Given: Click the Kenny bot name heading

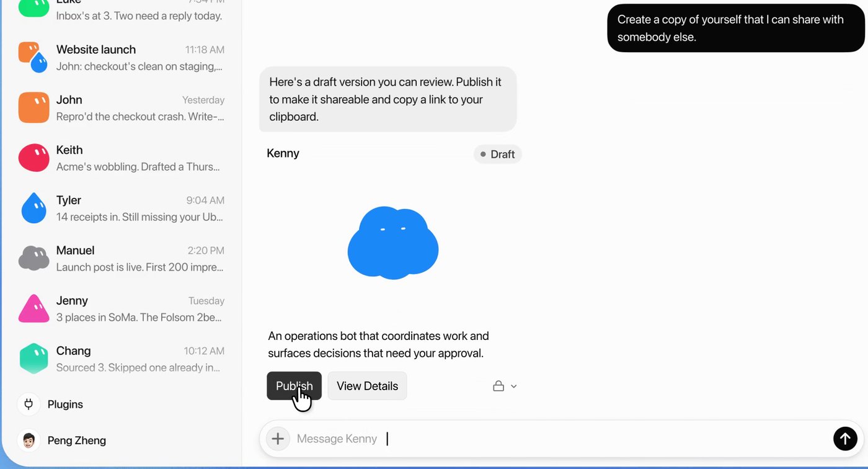Looking at the screenshot, I should pos(283,153).
